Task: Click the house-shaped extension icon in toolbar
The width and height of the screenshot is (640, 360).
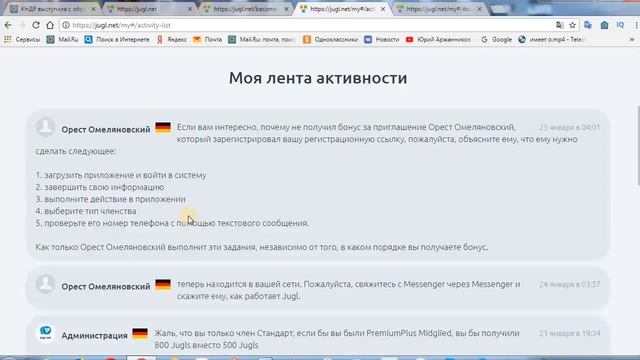Action: (604, 25)
